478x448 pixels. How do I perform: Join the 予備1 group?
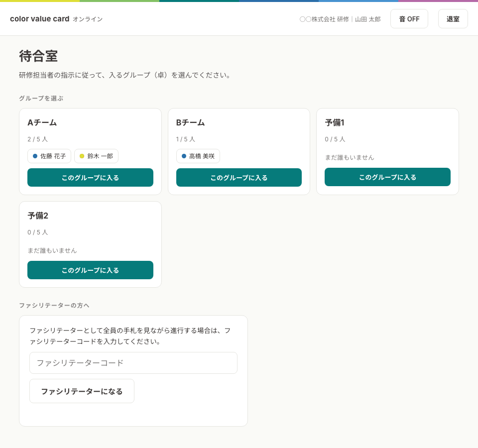point(387,177)
